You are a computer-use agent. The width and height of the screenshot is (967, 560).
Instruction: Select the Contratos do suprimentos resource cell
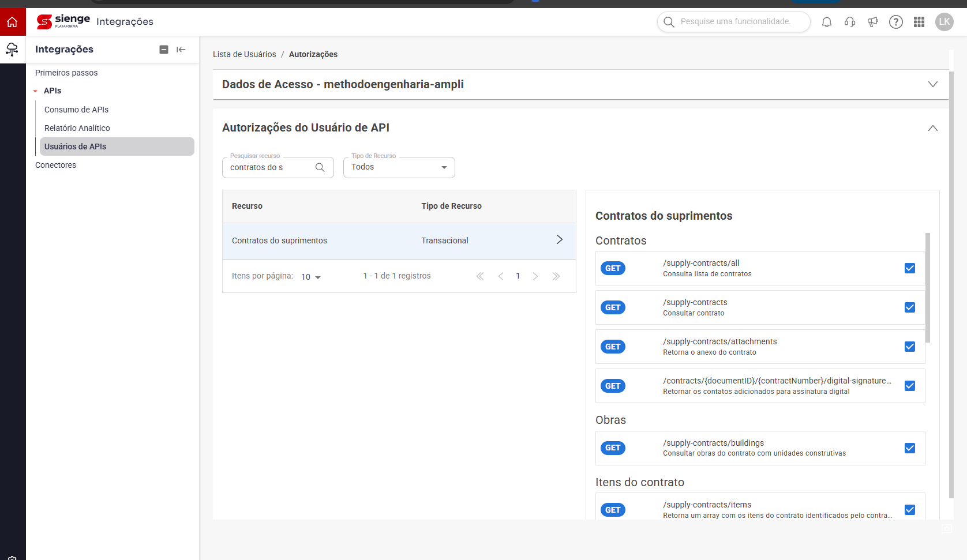coord(279,240)
